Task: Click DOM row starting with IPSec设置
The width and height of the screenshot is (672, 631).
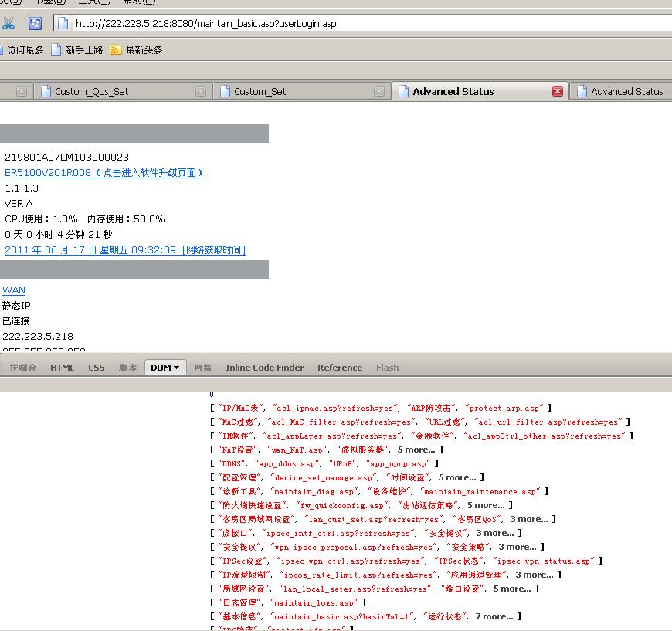Action: point(406,561)
